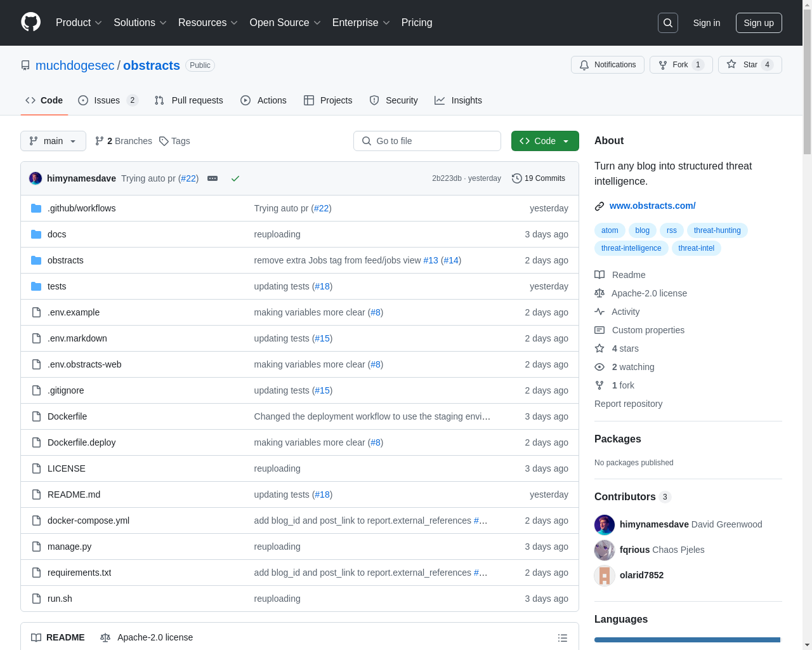Expand the Enterprise menu
812x650 pixels.
[x=361, y=22]
